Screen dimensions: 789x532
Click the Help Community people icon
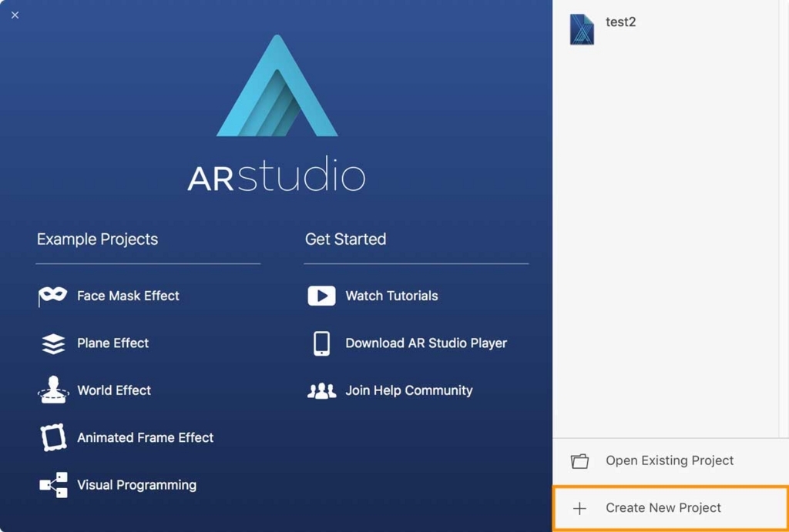click(321, 390)
